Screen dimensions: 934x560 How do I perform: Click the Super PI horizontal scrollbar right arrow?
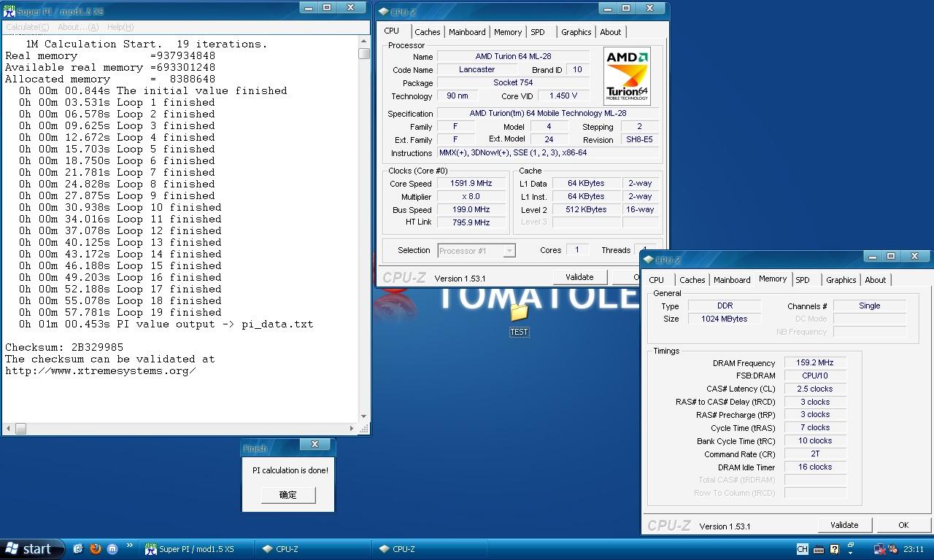[352, 428]
